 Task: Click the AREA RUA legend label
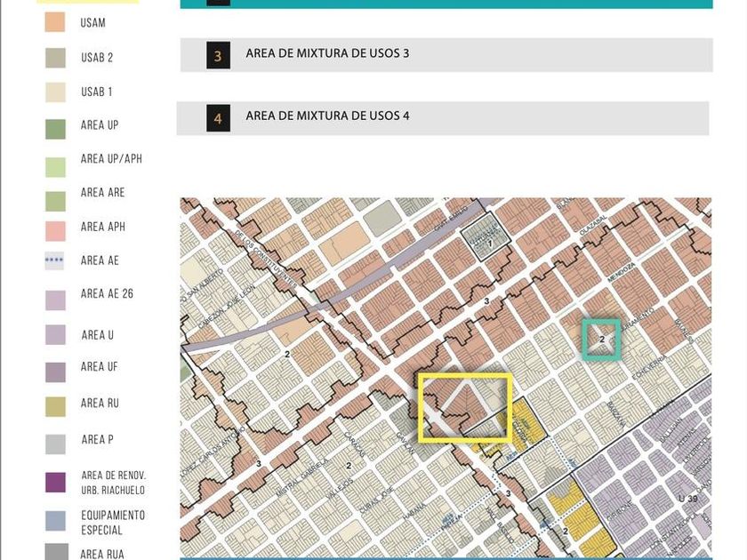coord(102,555)
